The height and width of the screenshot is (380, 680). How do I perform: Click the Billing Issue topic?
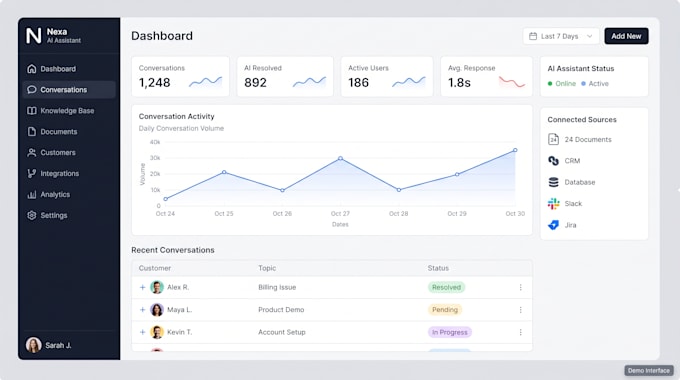(x=277, y=287)
